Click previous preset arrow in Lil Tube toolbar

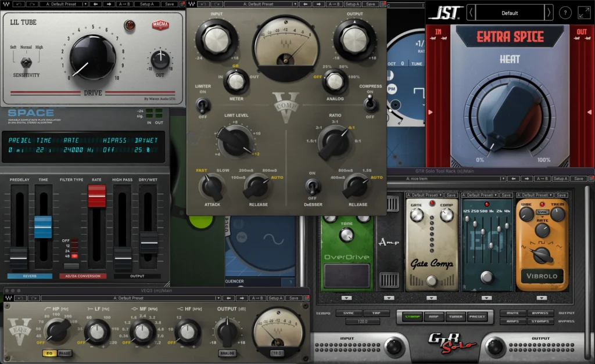(x=96, y=4)
